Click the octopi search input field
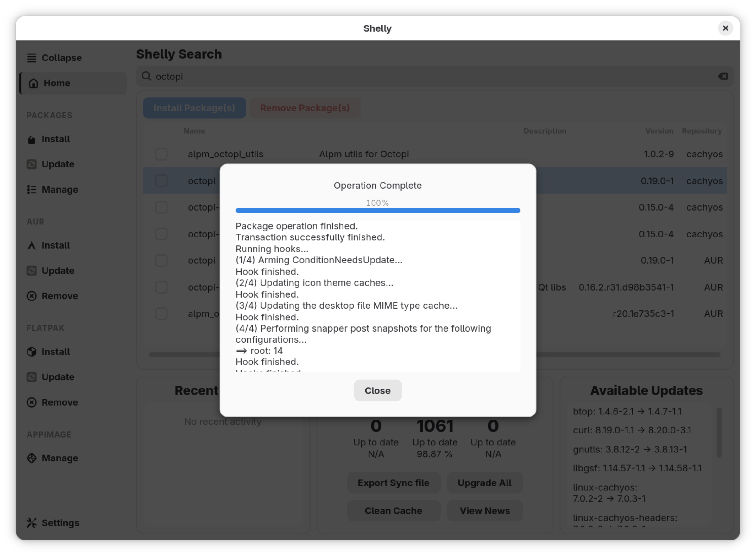The image size is (756, 556). tap(434, 76)
